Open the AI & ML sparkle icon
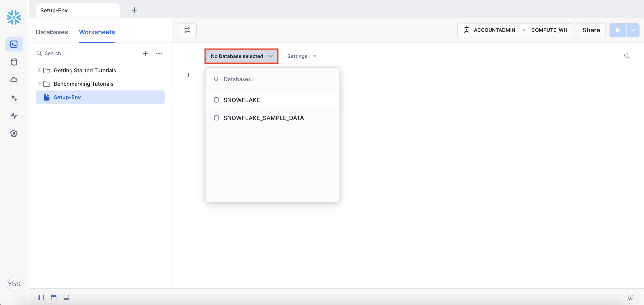The width and height of the screenshot is (644, 305). pos(14,98)
